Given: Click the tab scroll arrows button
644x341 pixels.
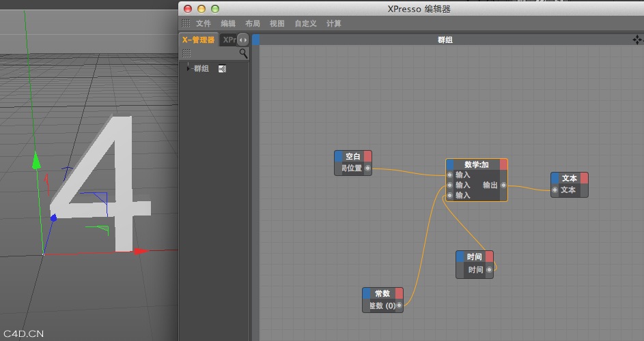Looking at the screenshot, I should tap(243, 40).
